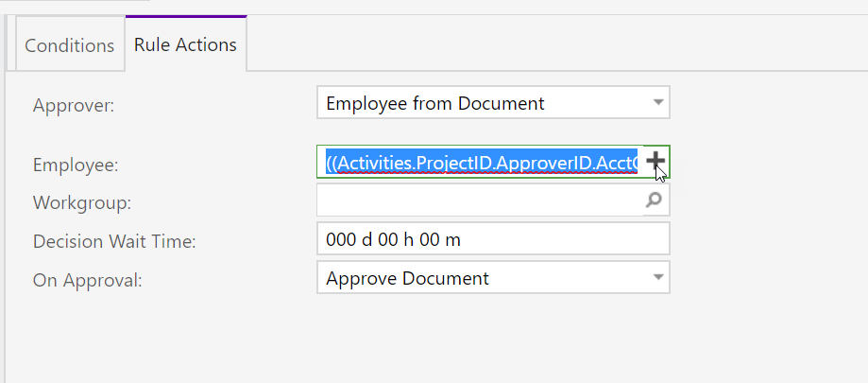Click the plus icon in Employee field

click(655, 163)
